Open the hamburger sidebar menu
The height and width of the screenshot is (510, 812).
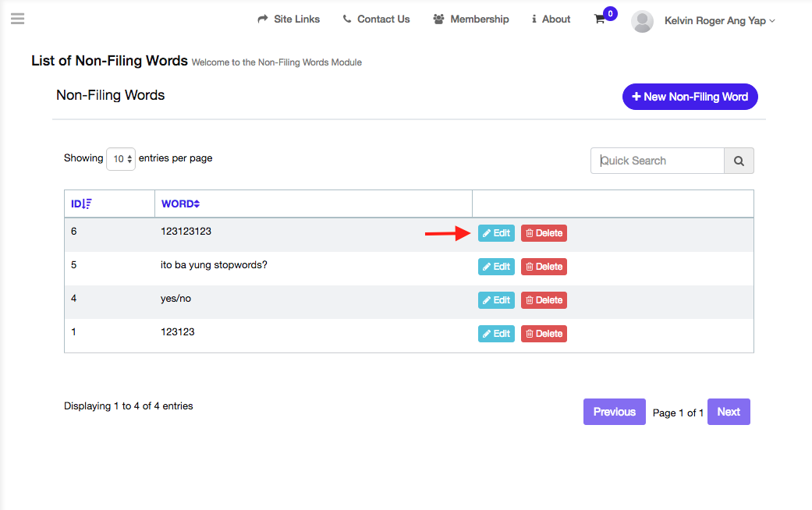pyautogui.click(x=17, y=19)
